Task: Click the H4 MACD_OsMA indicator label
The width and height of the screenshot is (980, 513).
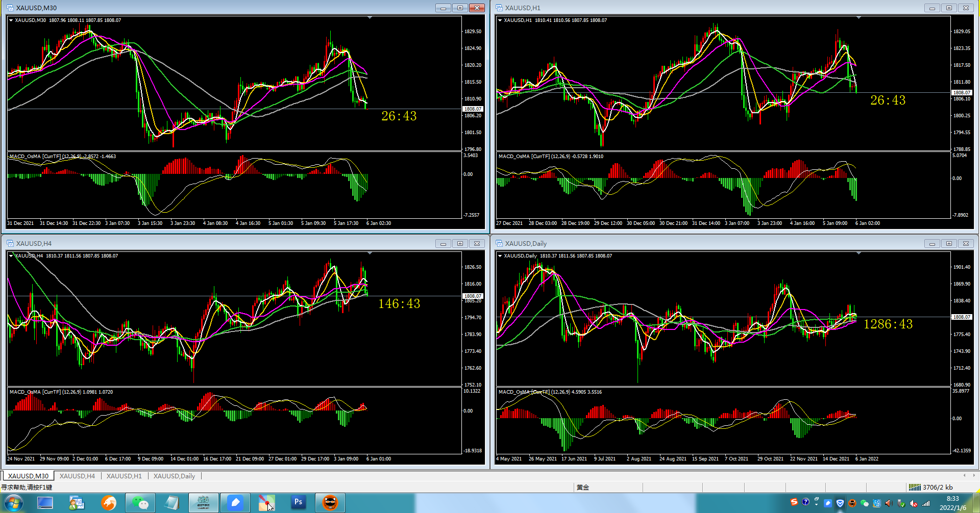Action: (x=61, y=392)
